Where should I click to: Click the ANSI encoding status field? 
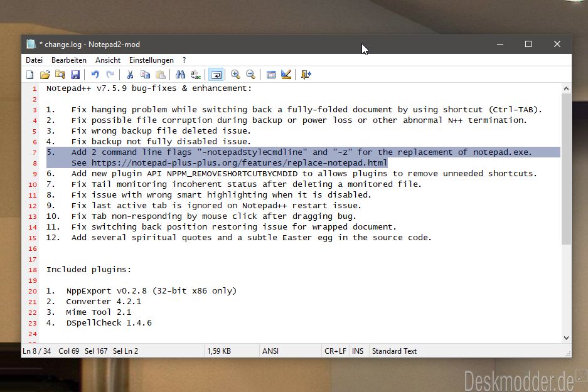[270, 351]
